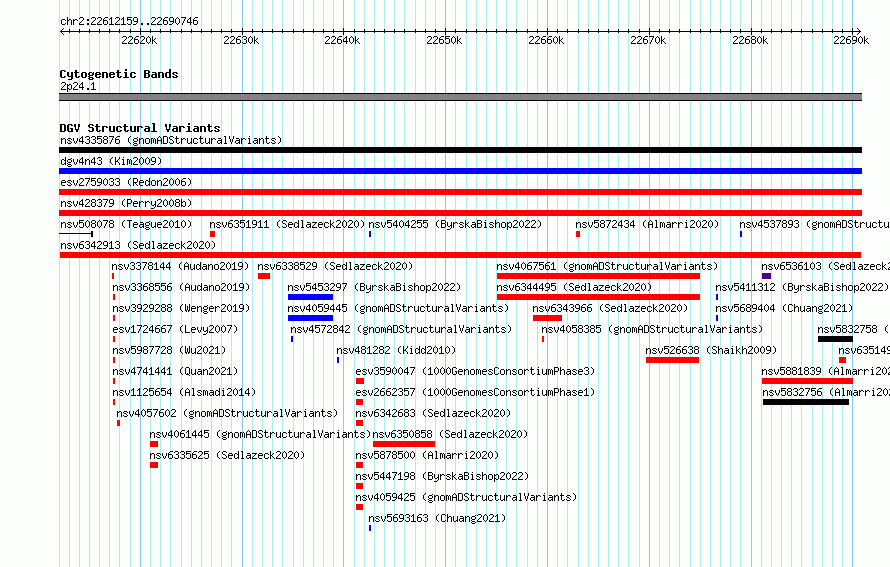Click the black nsv5832756 variant bar
This screenshot has width=890, height=567.
(x=806, y=402)
